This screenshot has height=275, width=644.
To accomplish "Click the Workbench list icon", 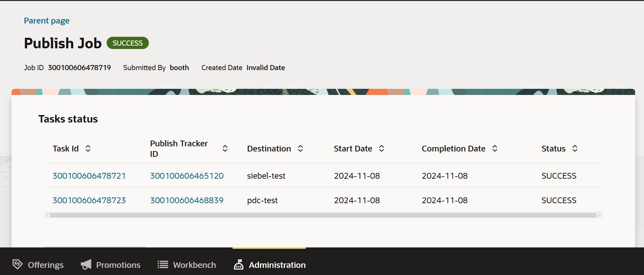I will click(163, 264).
